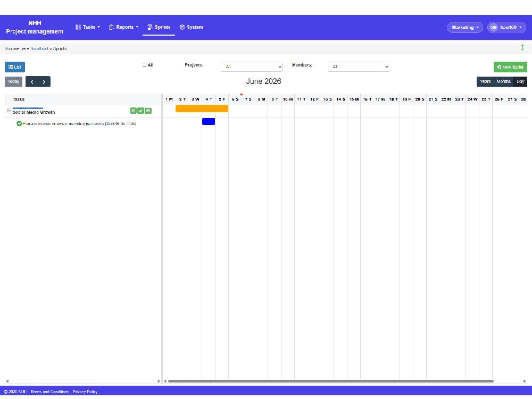Screen dimensions: 532x399
Task: Click the HH user avatar
Action: pyautogui.click(x=494, y=28)
